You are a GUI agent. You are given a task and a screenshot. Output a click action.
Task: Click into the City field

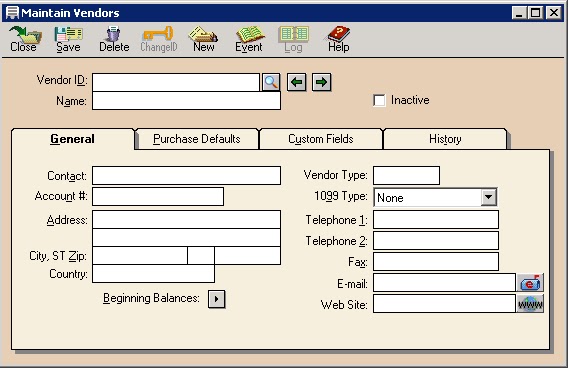tap(140, 256)
